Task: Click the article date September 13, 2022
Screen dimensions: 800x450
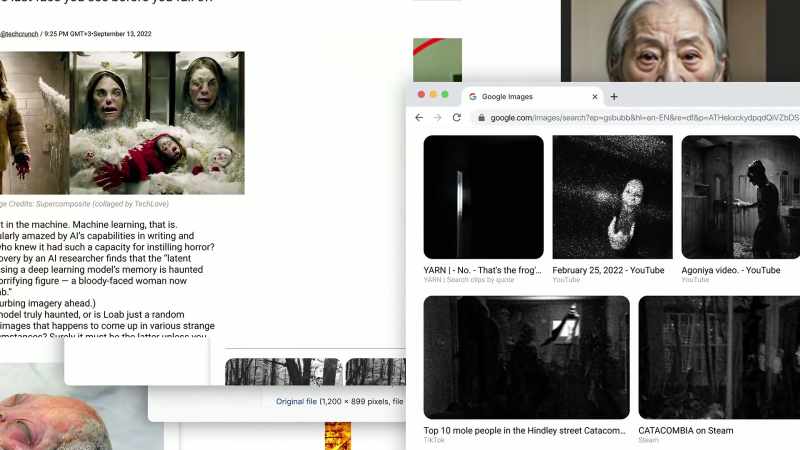Action: (x=122, y=34)
